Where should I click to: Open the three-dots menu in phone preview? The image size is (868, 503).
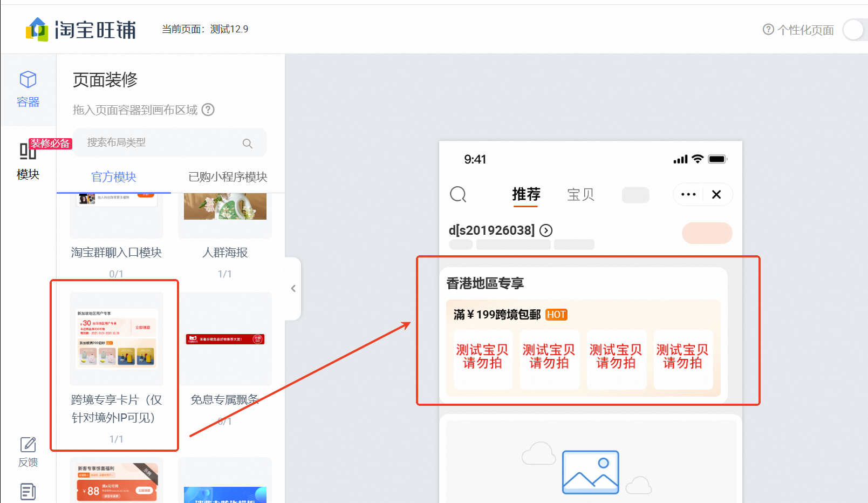pyautogui.click(x=688, y=194)
